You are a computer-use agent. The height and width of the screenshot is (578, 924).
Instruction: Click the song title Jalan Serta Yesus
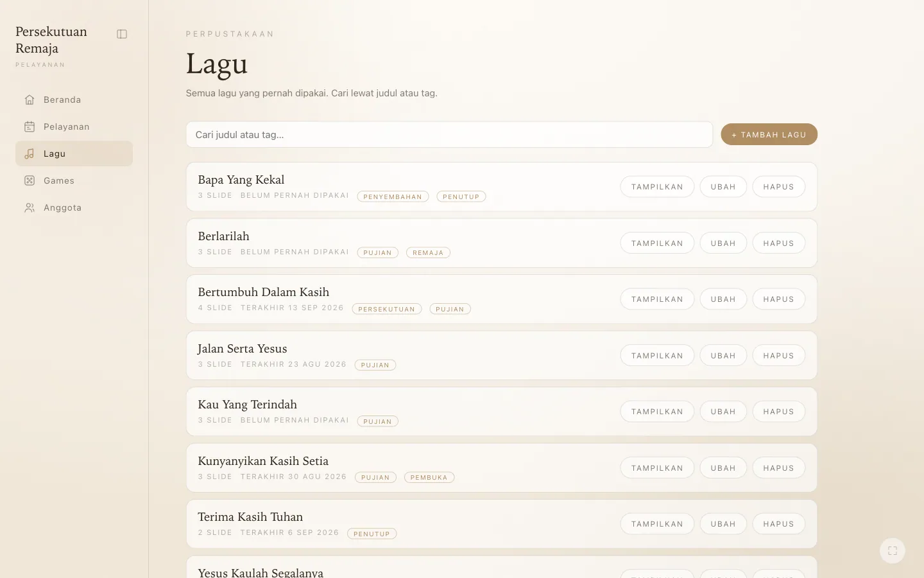point(243,349)
